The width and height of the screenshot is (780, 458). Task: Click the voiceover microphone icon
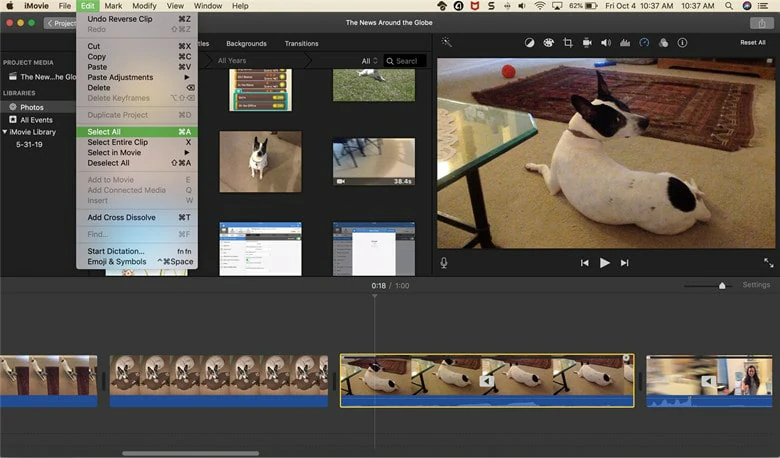pos(444,263)
